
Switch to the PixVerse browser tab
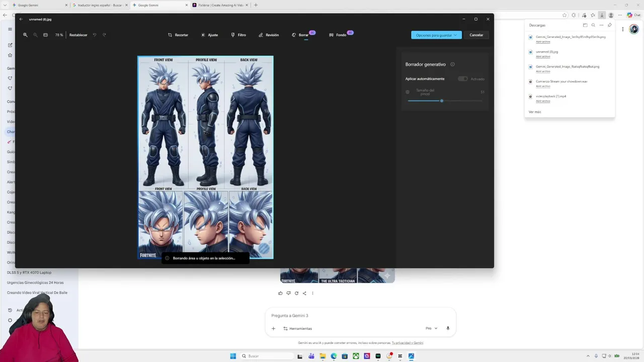(220, 5)
